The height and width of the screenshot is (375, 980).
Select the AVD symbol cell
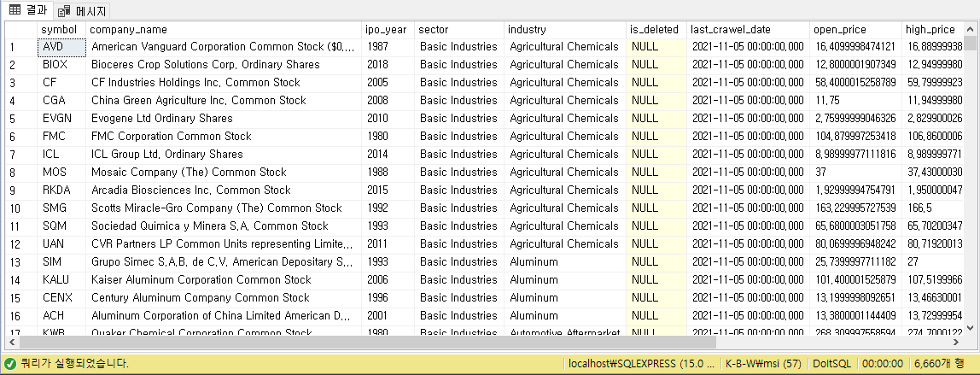point(61,47)
